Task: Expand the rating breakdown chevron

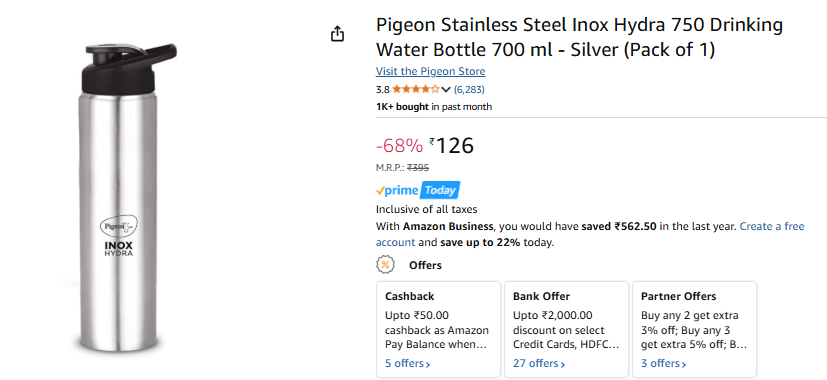Action: [x=446, y=90]
